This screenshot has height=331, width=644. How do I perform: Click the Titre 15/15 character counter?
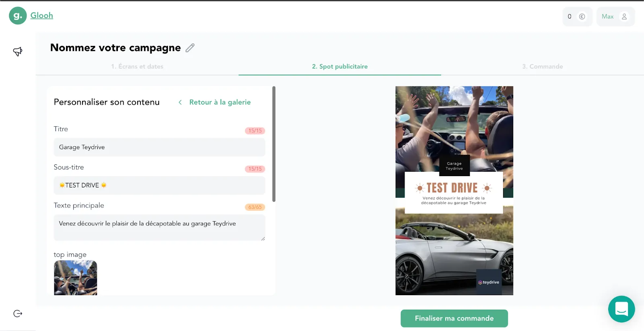tap(255, 131)
